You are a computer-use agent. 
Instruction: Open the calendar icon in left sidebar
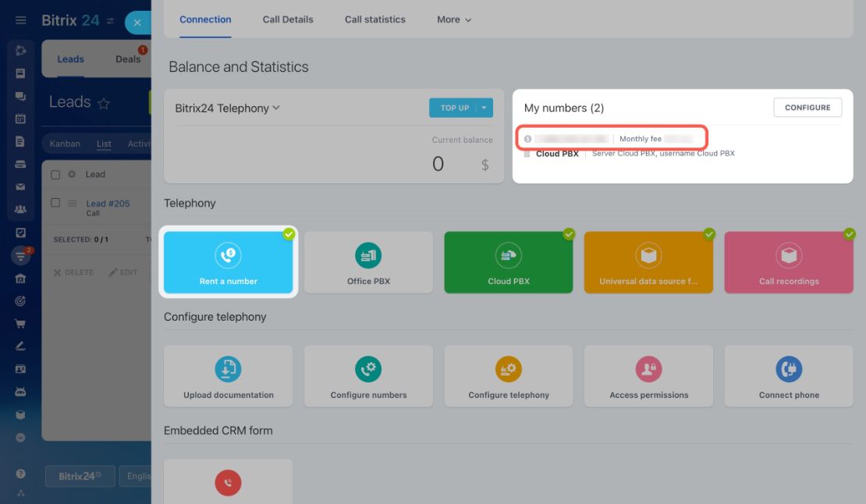(20, 119)
